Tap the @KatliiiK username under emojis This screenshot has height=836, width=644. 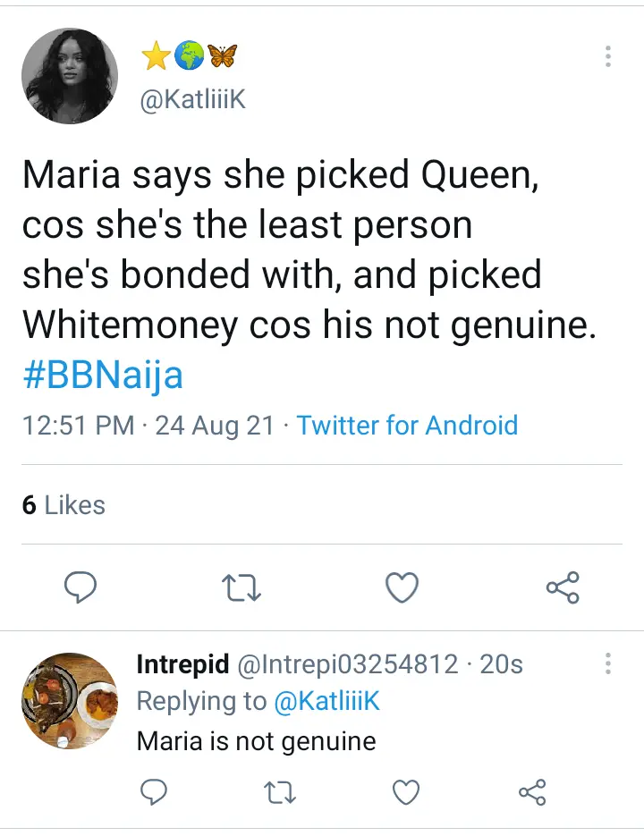click(191, 101)
